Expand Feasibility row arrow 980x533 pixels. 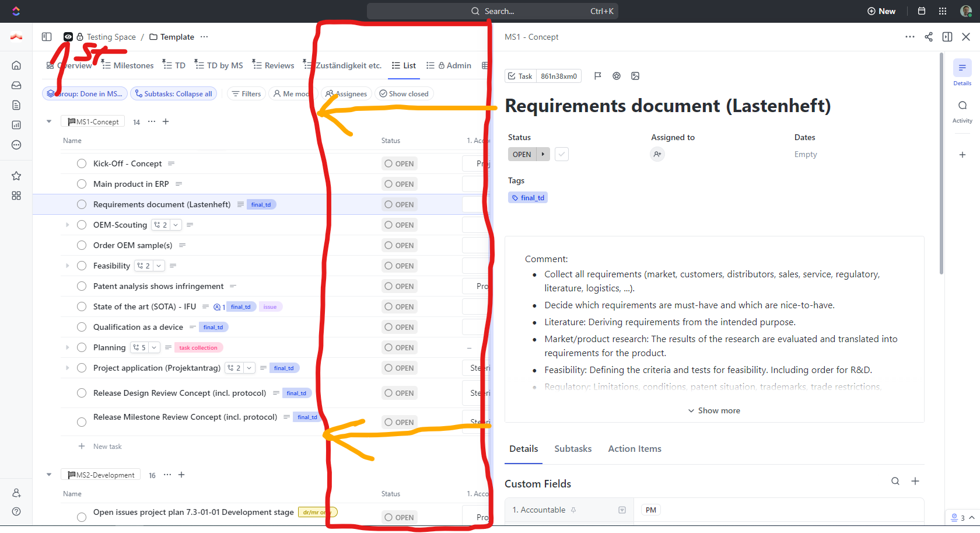point(68,266)
